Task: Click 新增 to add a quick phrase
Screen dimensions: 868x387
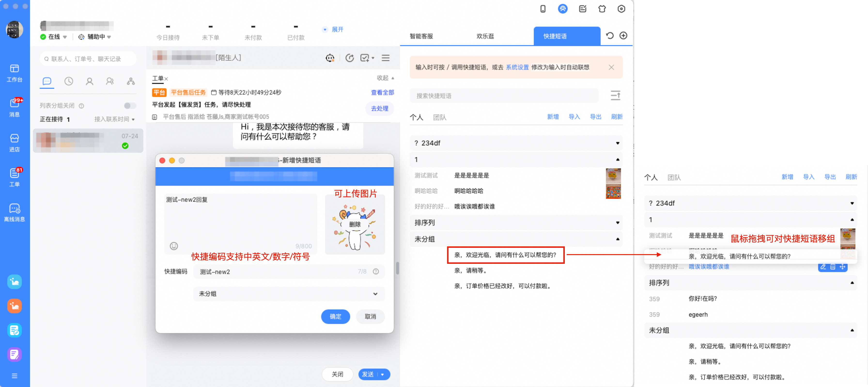Action: [x=553, y=117]
